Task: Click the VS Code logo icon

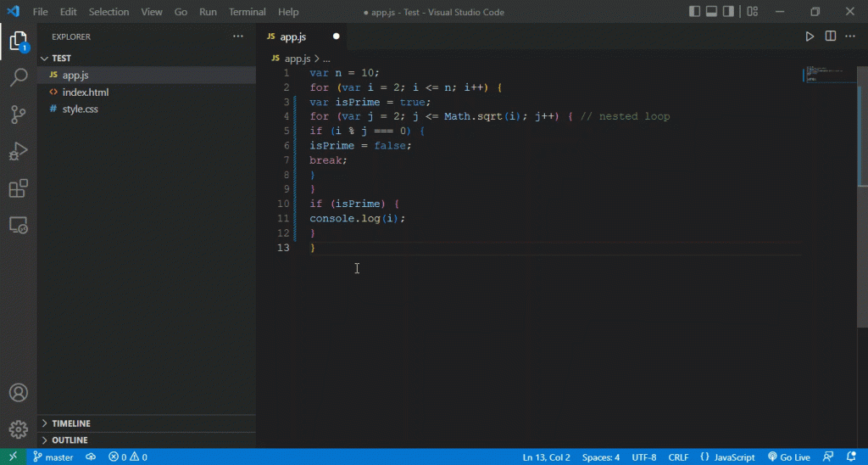Action: coord(13,12)
